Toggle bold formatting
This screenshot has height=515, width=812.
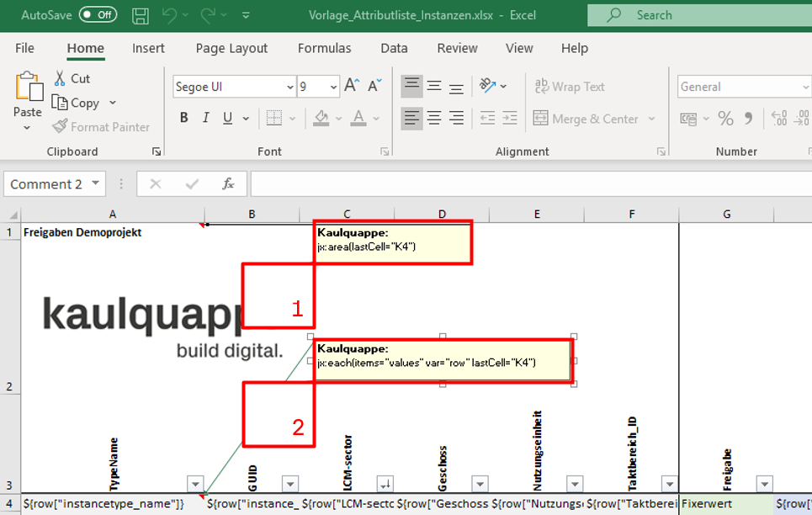tap(183, 118)
